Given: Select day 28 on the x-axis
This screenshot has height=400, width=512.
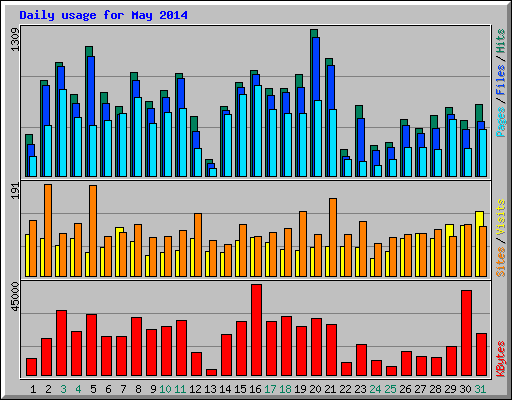Looking at the screenshot, I should 435,389.
